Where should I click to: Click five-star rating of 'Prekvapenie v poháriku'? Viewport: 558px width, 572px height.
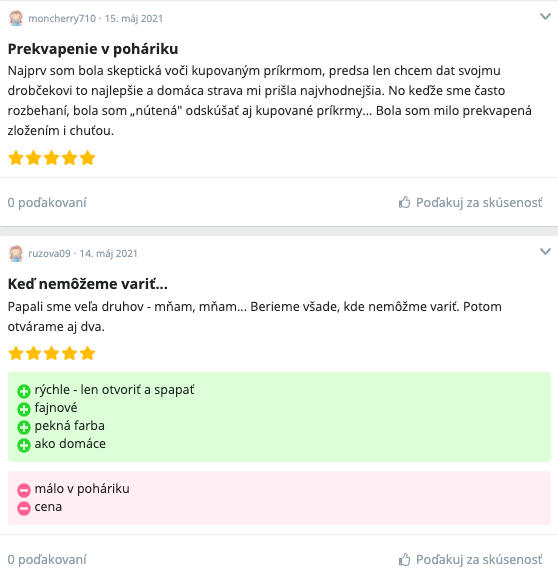pyautogui.click(x=51, y=158)
